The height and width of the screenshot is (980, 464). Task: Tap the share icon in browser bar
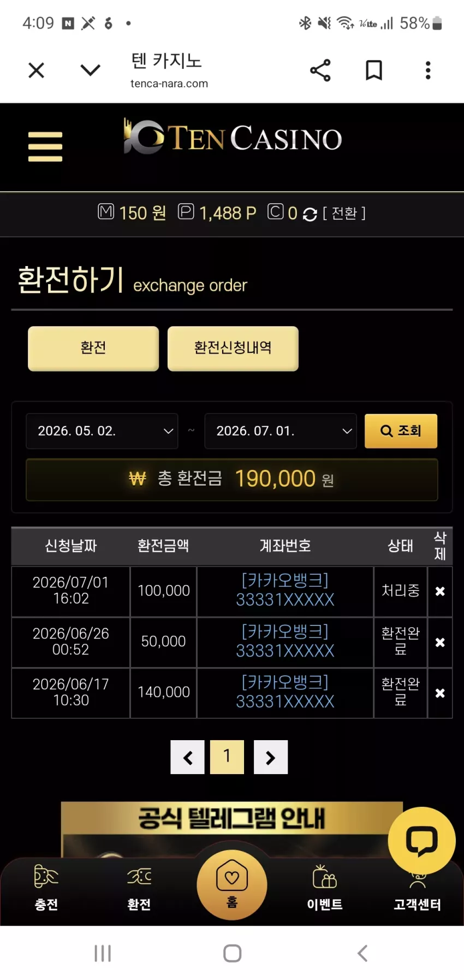320,70
